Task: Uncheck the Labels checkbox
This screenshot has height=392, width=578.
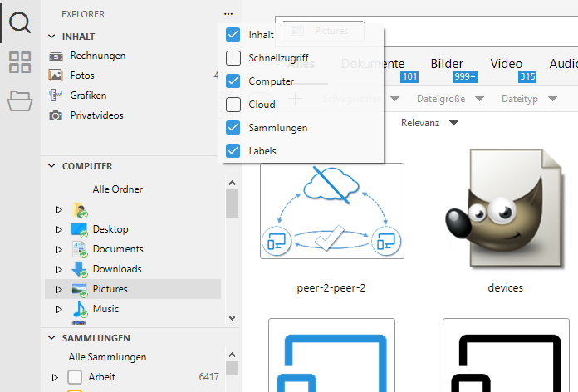Action: [x=233, y=151]
